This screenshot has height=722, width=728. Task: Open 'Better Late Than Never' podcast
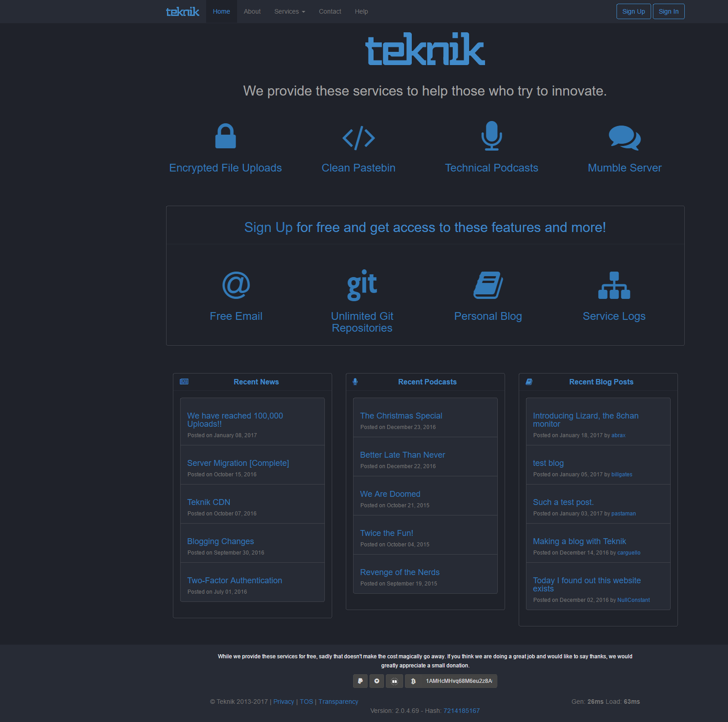[x=403, y=455]
